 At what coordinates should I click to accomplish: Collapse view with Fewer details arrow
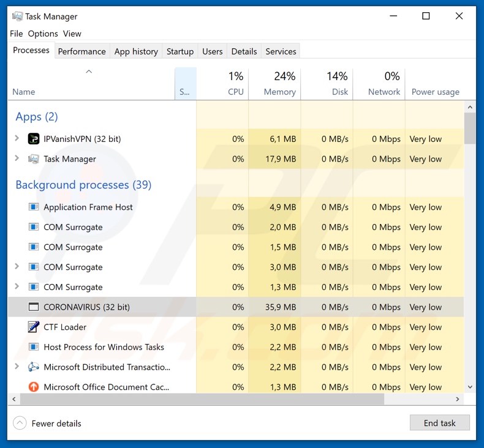pos(20,423)
